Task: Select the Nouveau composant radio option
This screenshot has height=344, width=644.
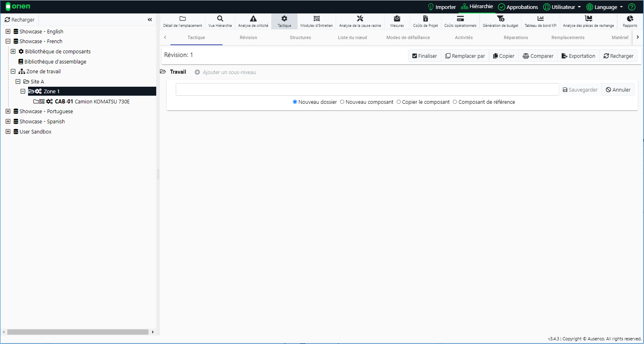Action: (342, 102)
